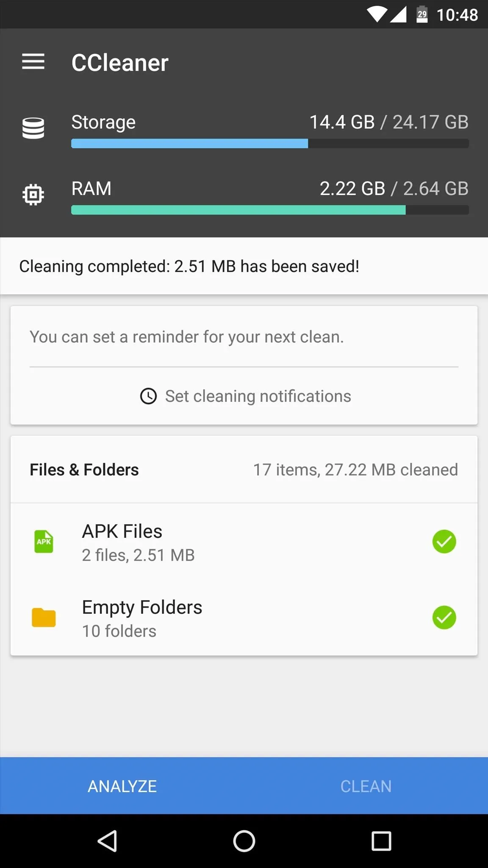Toggle the APK Files green checkmark
The width and height of the screenshot is (488, 868).
pyautogui.click(x=444, y=542)
